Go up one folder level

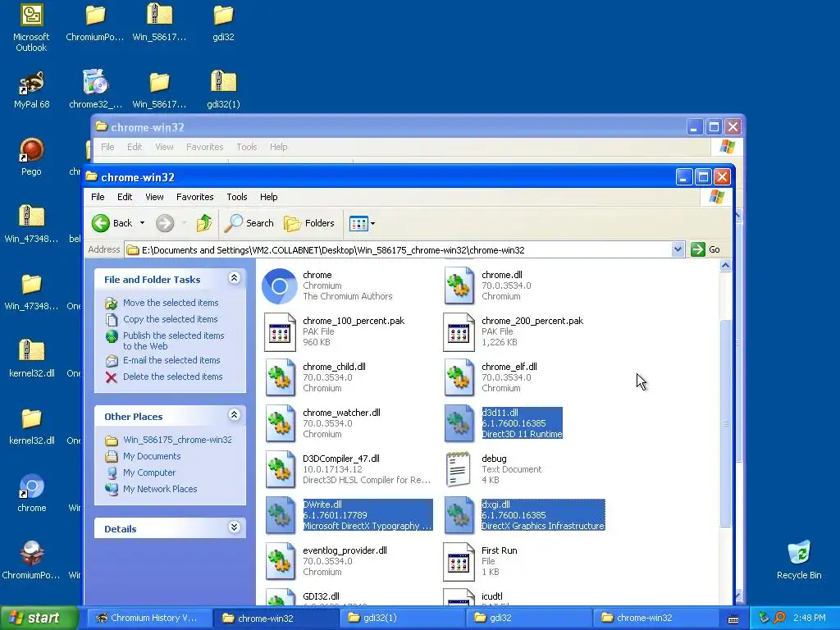(x=204, y=223)
